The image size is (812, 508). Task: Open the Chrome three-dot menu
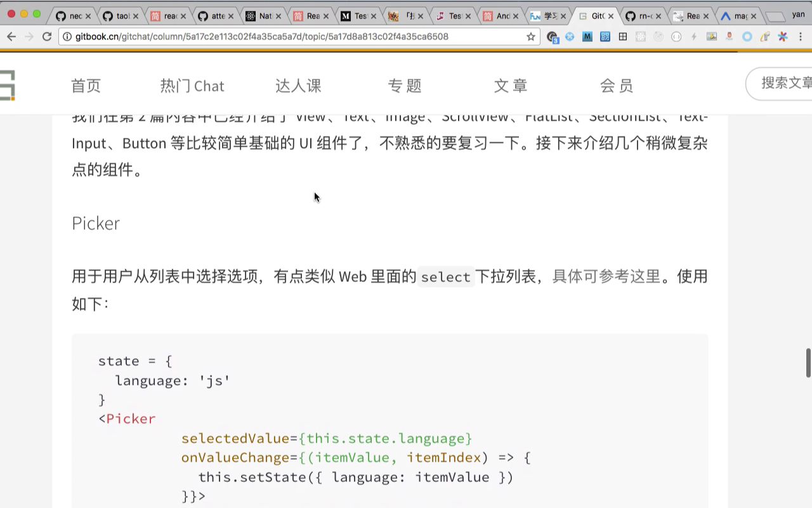801,37
